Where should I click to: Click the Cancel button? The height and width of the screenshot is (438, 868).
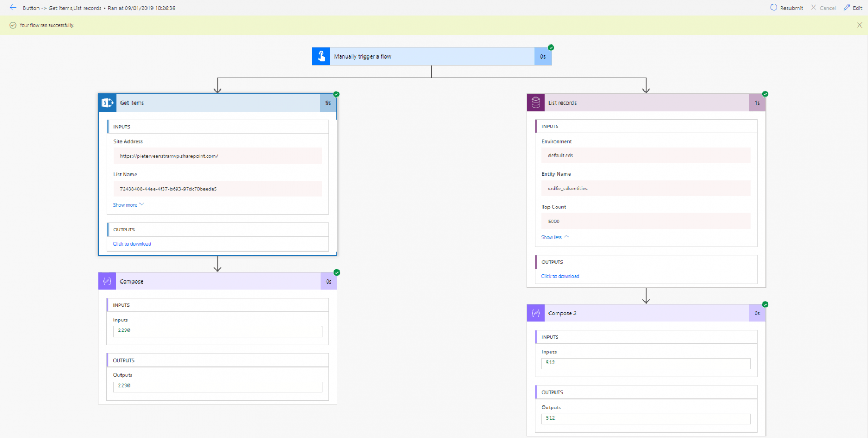pos(824,8)
